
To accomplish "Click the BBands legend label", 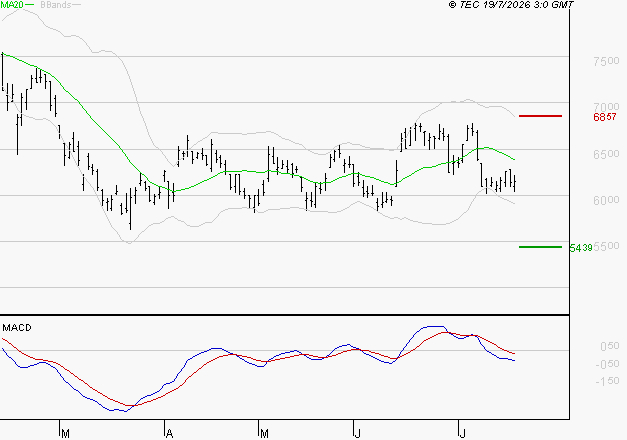I will [56, 5].
